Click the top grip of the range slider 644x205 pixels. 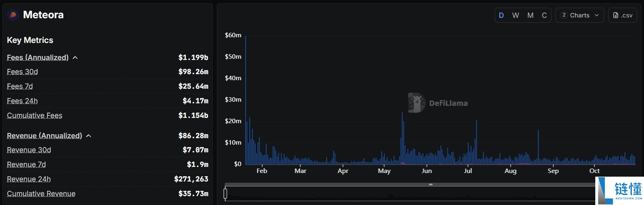(431, 185)
